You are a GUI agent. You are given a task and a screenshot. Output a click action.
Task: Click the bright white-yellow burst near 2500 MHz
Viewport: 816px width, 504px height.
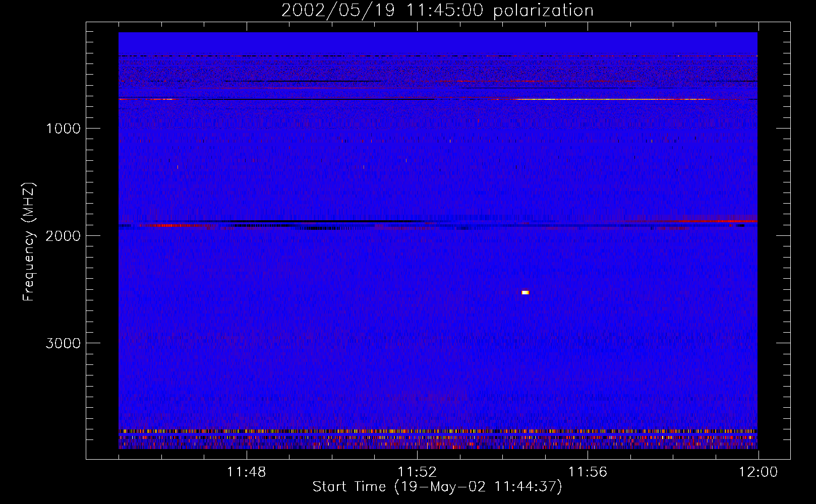click(x=526, y=292)
